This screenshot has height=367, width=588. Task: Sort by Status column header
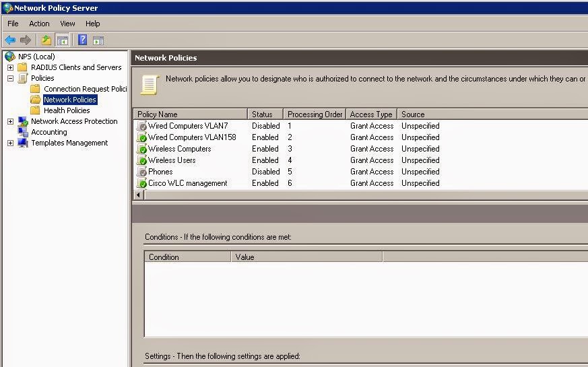click(x=265, y=114)
